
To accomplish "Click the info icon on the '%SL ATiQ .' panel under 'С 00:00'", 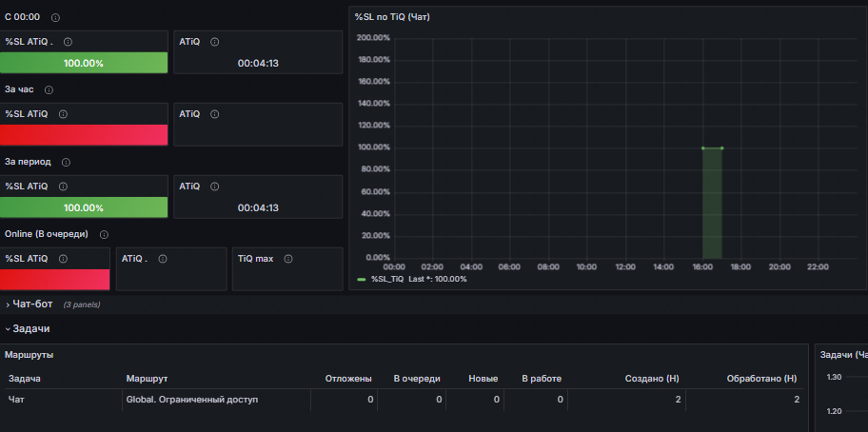I will pyautogui.click(x=68, y=42).
